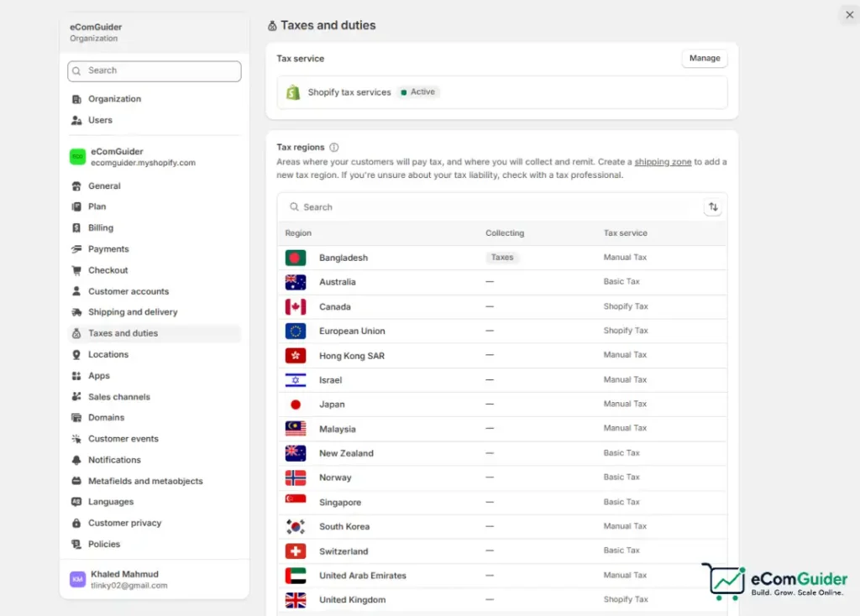Image resolution: width=860 pixels, height=616 pixels.
Task: Click the Users sidebar icon
Action: click(x=76, y=120)
